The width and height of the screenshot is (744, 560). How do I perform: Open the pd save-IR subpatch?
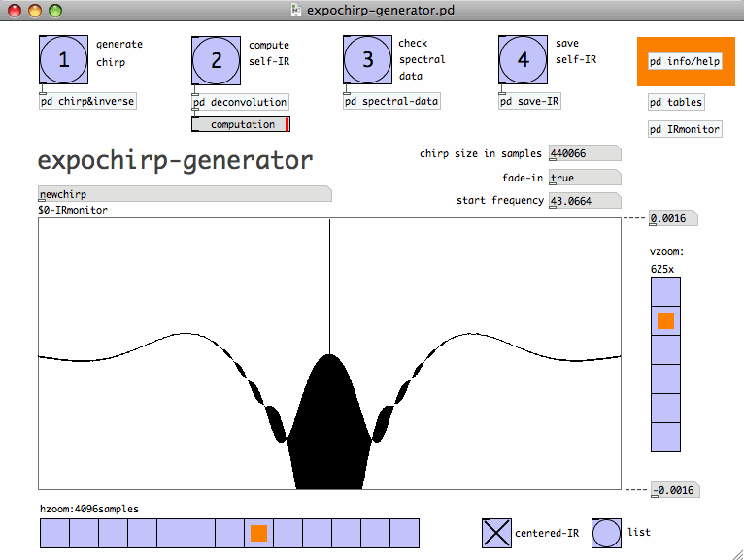530,101
